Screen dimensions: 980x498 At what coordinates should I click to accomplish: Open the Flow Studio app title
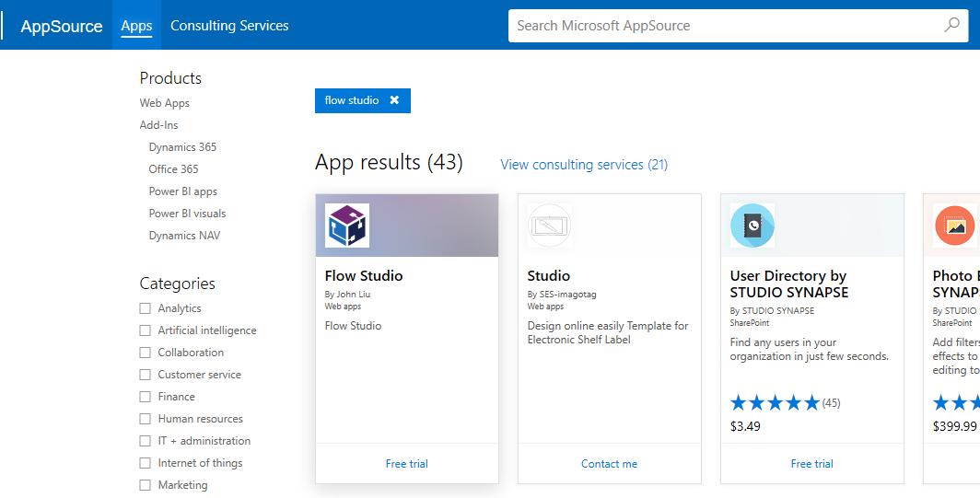[x=364, y=275]
